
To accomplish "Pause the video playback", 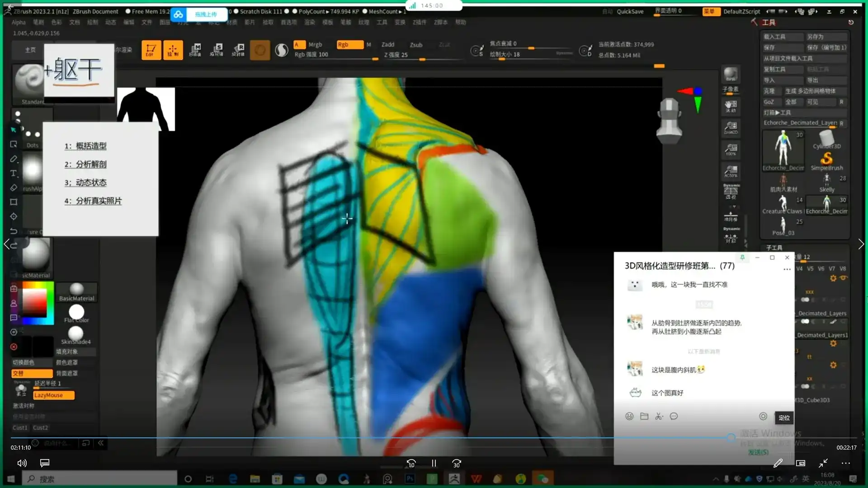I will [x=434, y=463].
